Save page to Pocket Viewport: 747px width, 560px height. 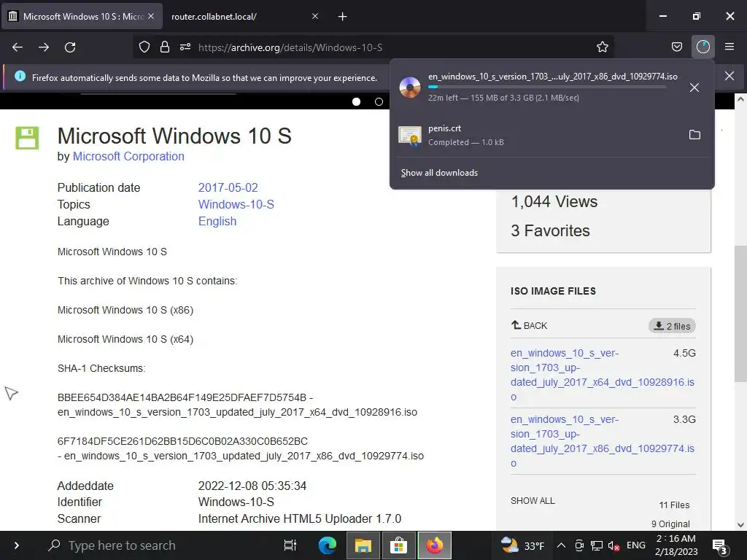tap(676, 47)
